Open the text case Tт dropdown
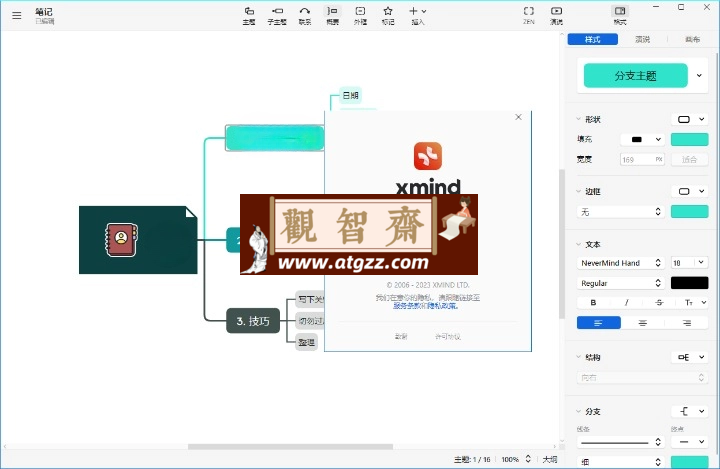 [694, 302]
